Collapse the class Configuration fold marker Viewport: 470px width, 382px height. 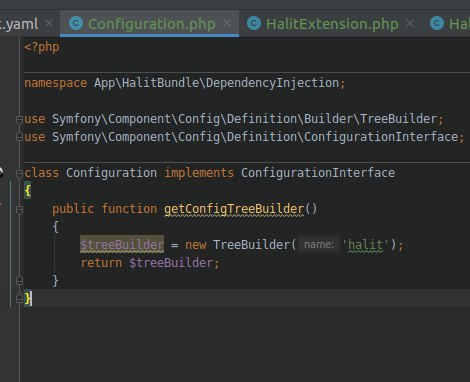click(19, 173)
